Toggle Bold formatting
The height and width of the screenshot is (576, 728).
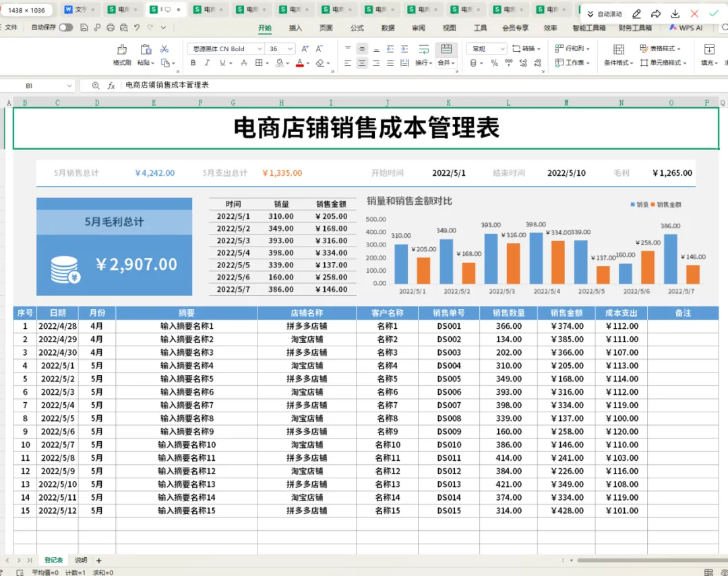pyautogui.click(x=193, y=63)
